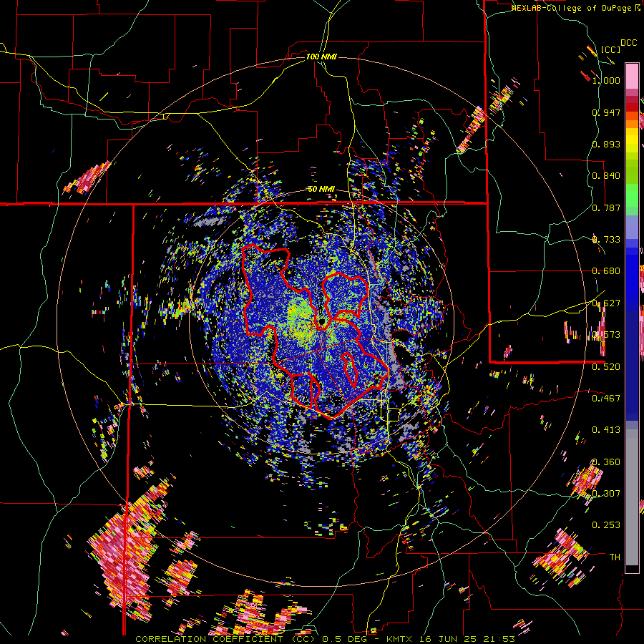
Task: Click the 0.947 scale value
Action: click(606, 112)
